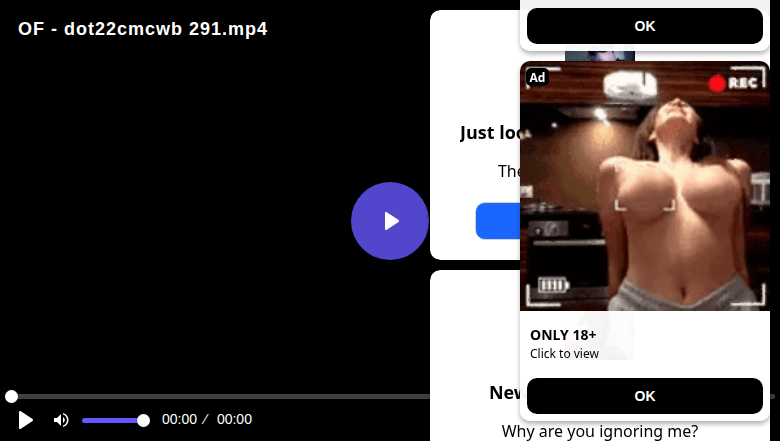Click the Ad badge label
This screenshot has height=441, width=780.
(x=537, y=78)
